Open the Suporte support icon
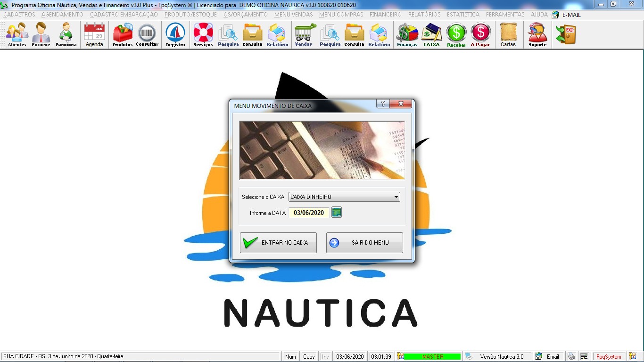The height and width of the screenshot is (362, 644). 537,35
